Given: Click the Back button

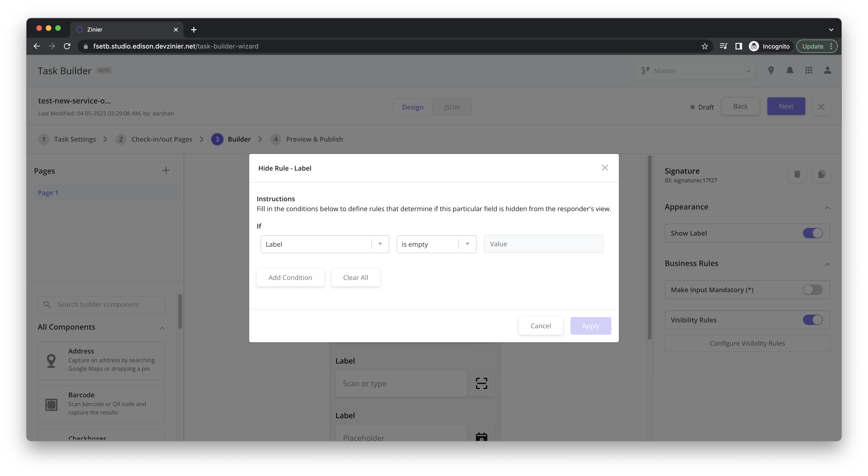Looking at the screenshot, I should pyautogui.click(x=740, y=106).
